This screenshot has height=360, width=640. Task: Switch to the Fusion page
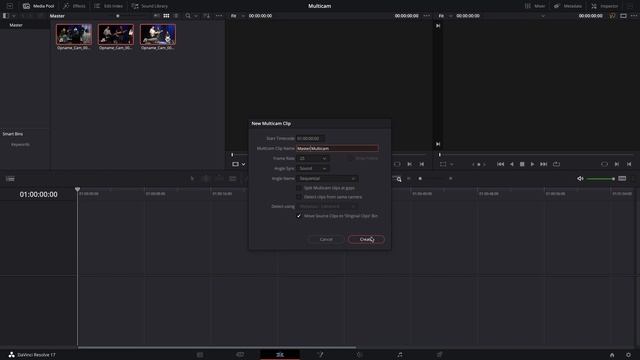coord(320,355)
